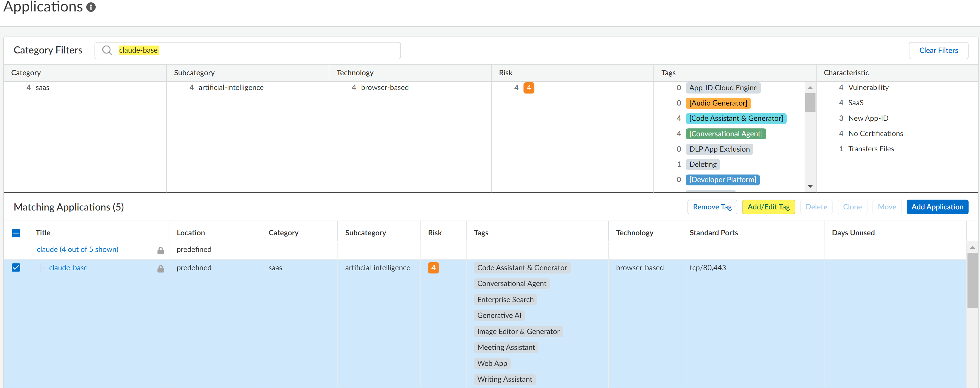Click the search magnifier icon in filters

pyautogui.click(x=107, y=50)
